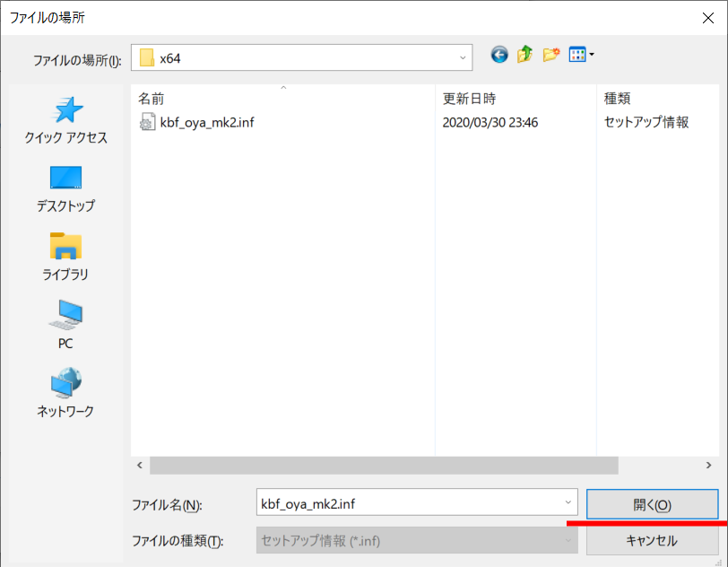
Task: Click the Open (開く) button
Action: point(652,505)
